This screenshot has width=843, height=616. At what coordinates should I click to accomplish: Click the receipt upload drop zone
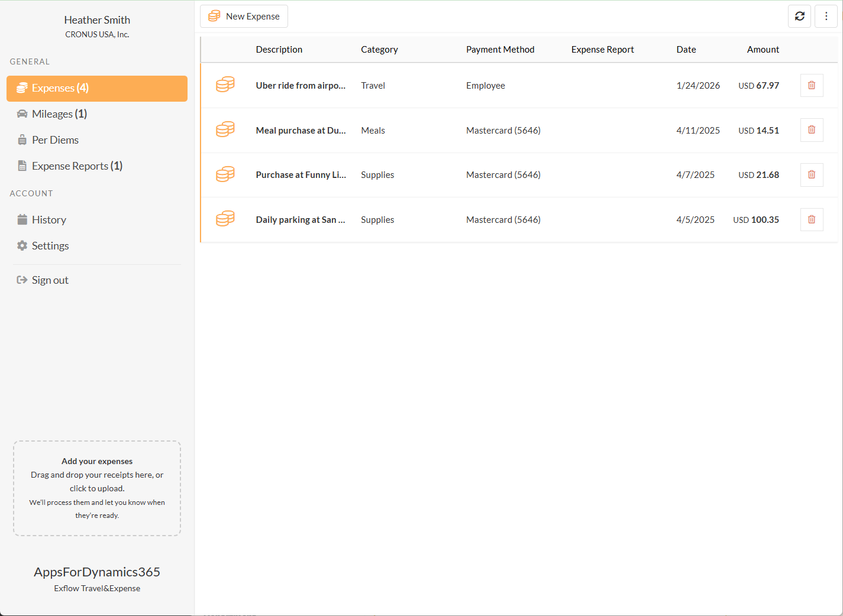97,488
